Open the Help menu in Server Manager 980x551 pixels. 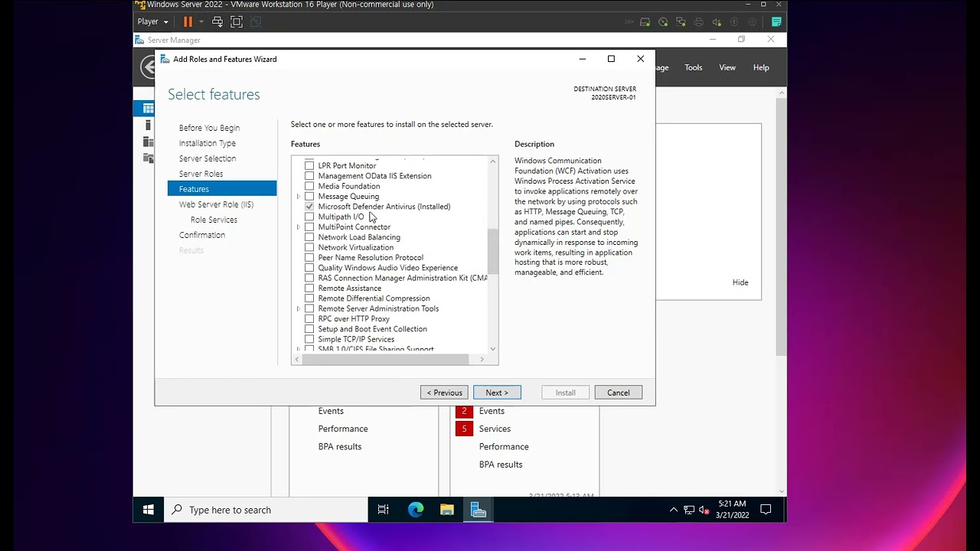761,67
